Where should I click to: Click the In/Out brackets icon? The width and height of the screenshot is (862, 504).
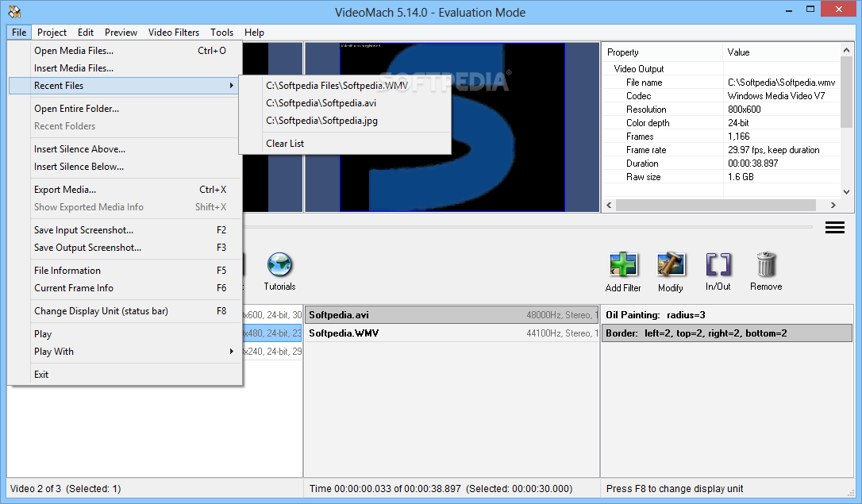click(x=718, y=265)
